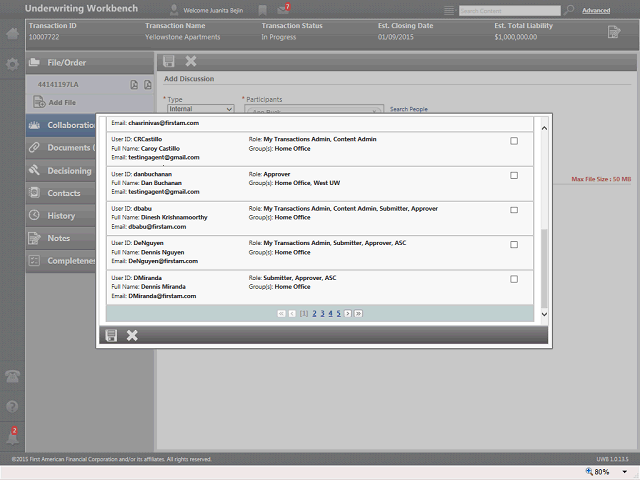Screen dimensions: 640x480
Task: Click the bookmark icon in header
Action: [x=262, y=10]
